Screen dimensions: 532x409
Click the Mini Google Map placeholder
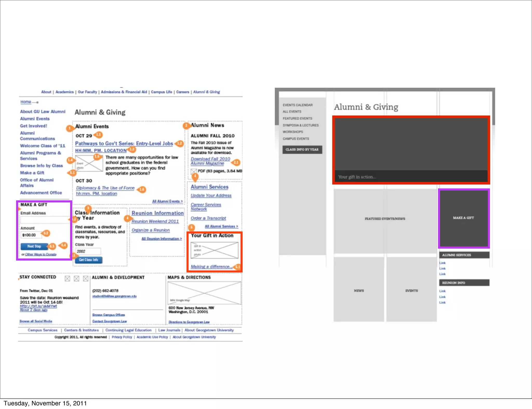click(204, 293)
